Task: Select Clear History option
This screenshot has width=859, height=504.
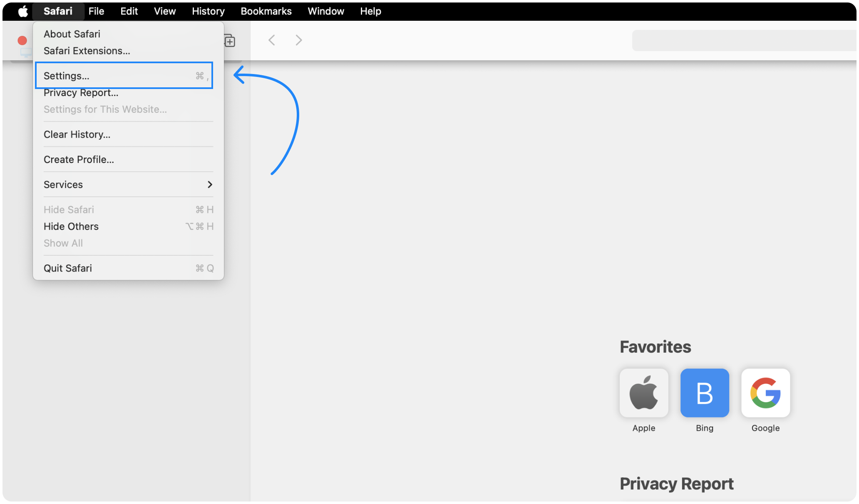Action: tap(77, 134)
